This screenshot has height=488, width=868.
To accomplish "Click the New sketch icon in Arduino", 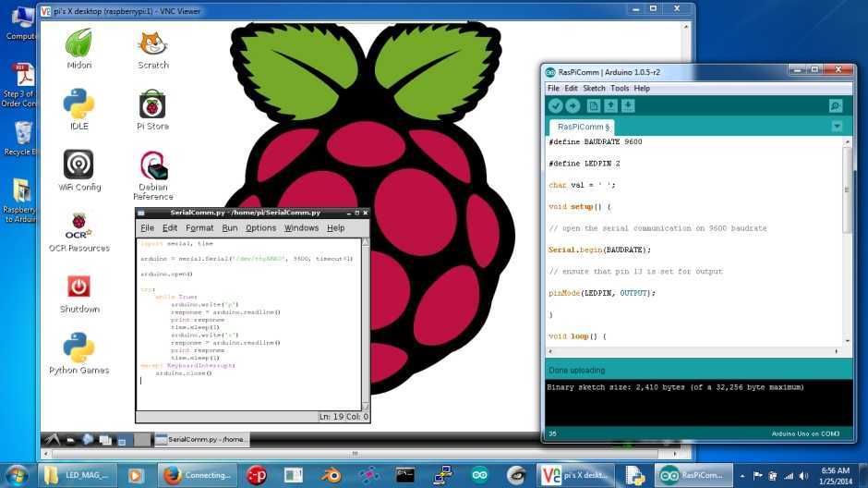I will (594, 105).
